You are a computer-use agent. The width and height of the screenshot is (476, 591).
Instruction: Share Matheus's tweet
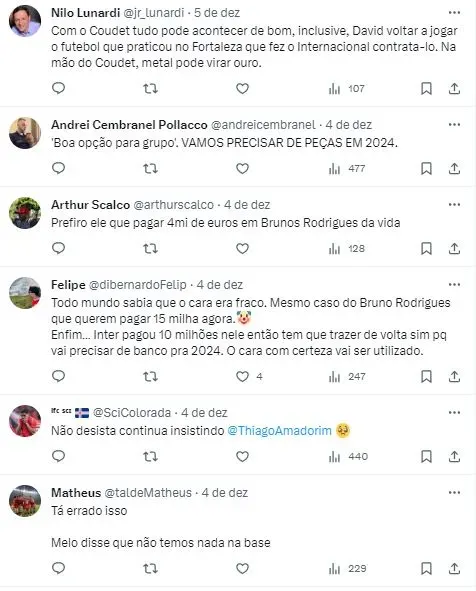(455, 568)
